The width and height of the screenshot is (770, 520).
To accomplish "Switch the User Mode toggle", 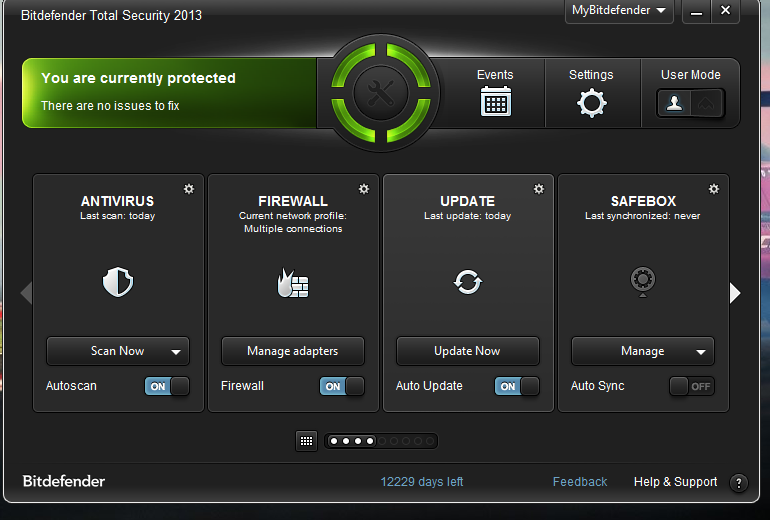I will click(x=690, y=103).
